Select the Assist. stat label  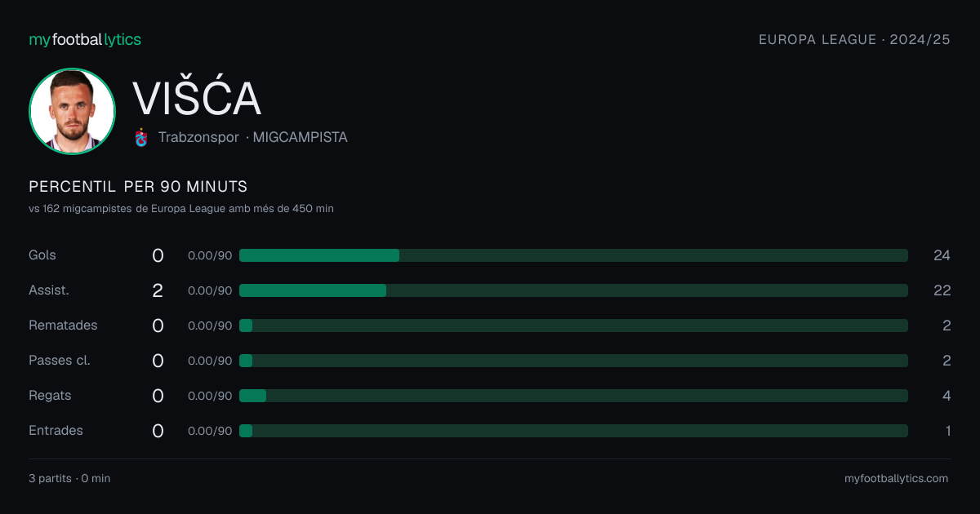(x=49, y=290)
